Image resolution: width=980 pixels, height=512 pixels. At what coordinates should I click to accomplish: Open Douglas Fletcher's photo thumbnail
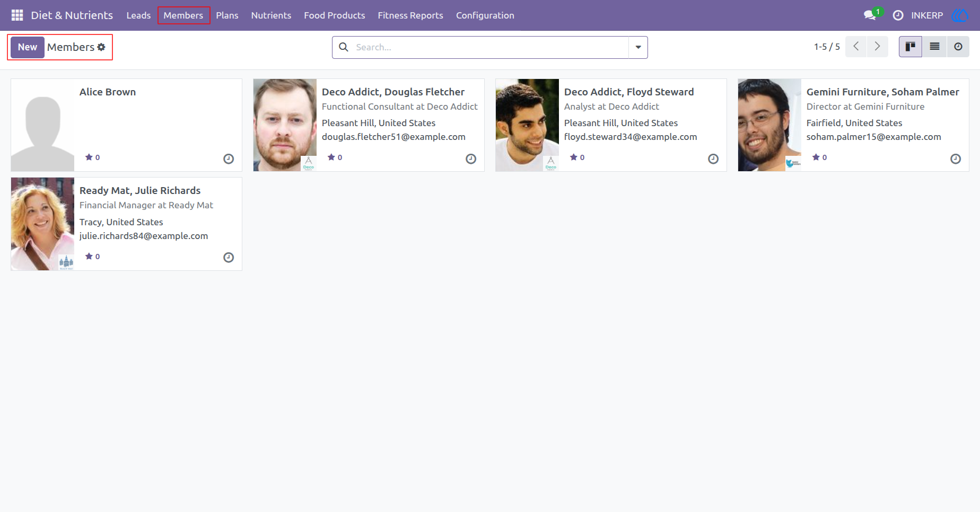click(x=285, y=125)
